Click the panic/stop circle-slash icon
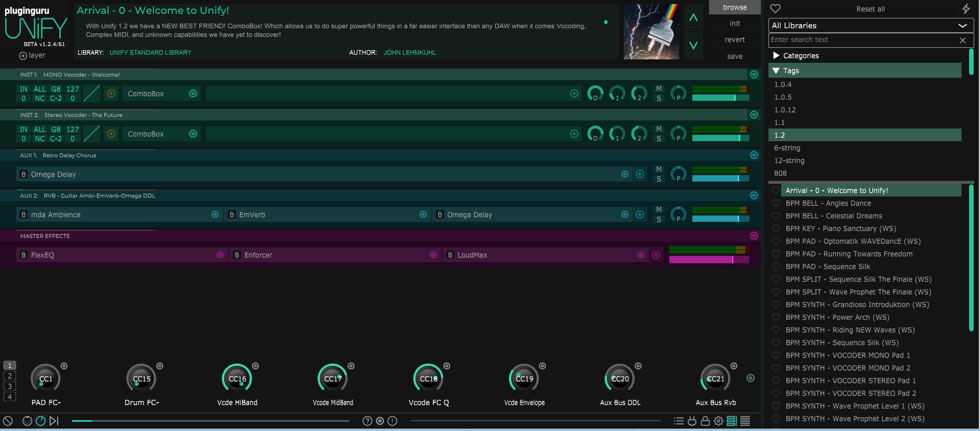This screenshot has width=980, height=431. click(7, 421)
